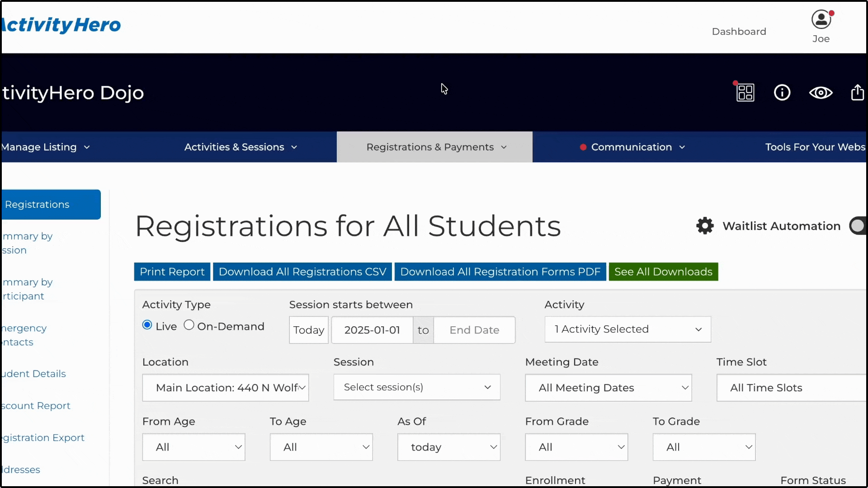
Task: Go to the Dashboard link
Action: pos(739,32)
